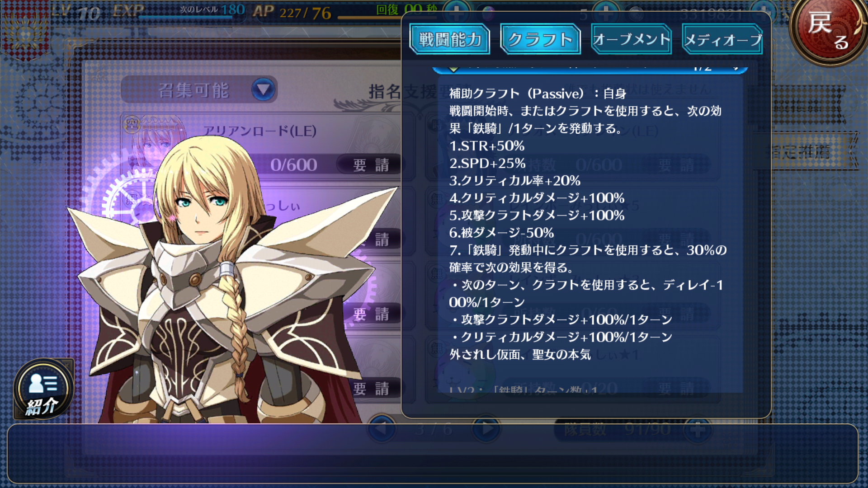Open the 紹介 profile icon
The image size is (868, 488).
[43, 389]
